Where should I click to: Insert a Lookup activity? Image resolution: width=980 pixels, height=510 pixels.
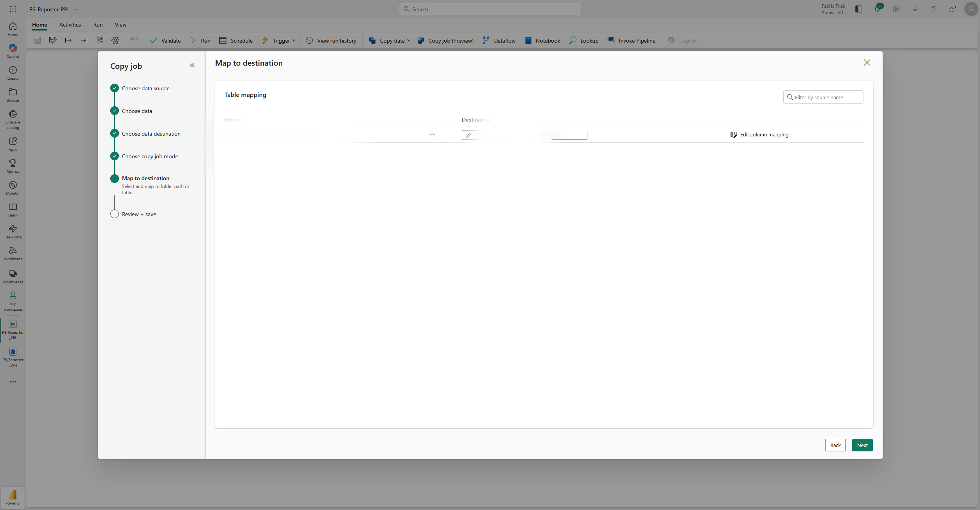583,40
